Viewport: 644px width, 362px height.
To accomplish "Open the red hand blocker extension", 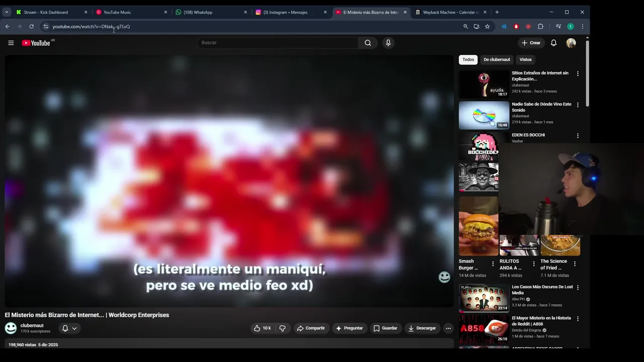I will pos(516,26).
